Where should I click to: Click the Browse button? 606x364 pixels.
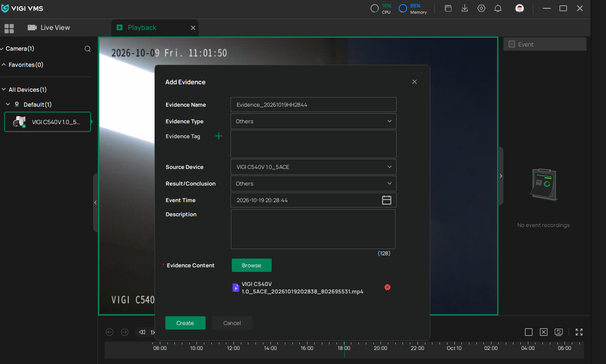252,265
